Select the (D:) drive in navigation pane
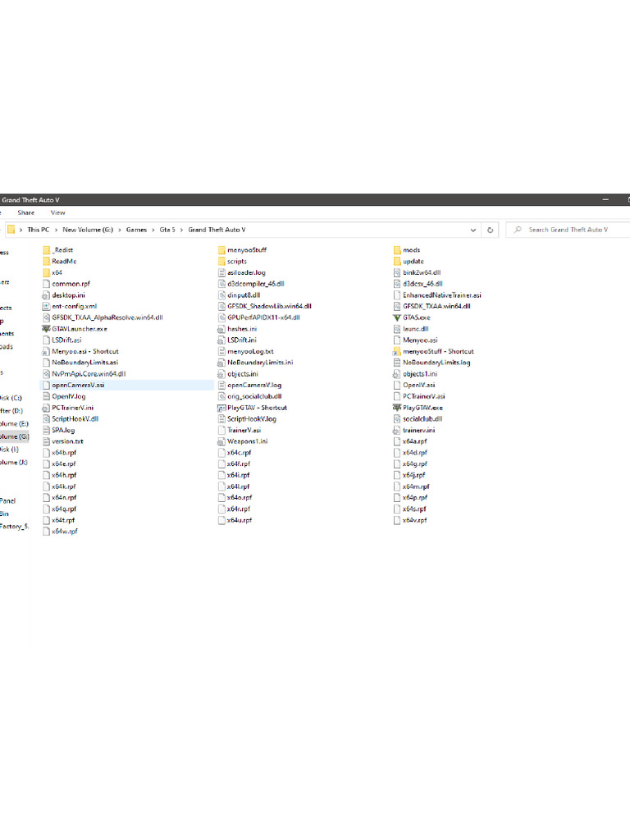This screenshot has height=840, width=630. click(11, 411)
